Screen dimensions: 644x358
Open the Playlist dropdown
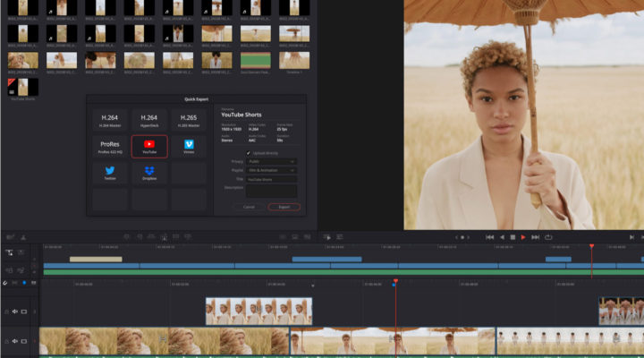pyautogui.click(x=271, y=170)
